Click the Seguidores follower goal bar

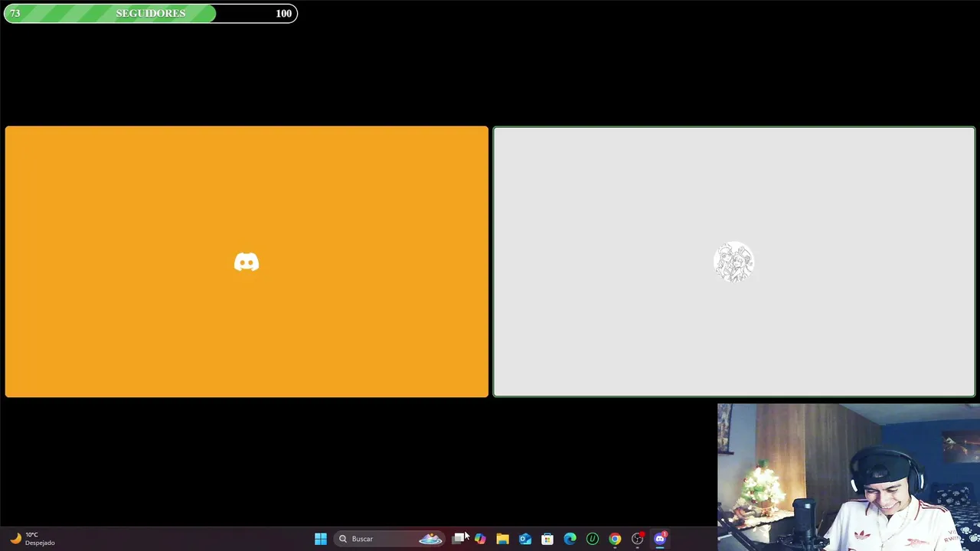[x=151, y=13]
